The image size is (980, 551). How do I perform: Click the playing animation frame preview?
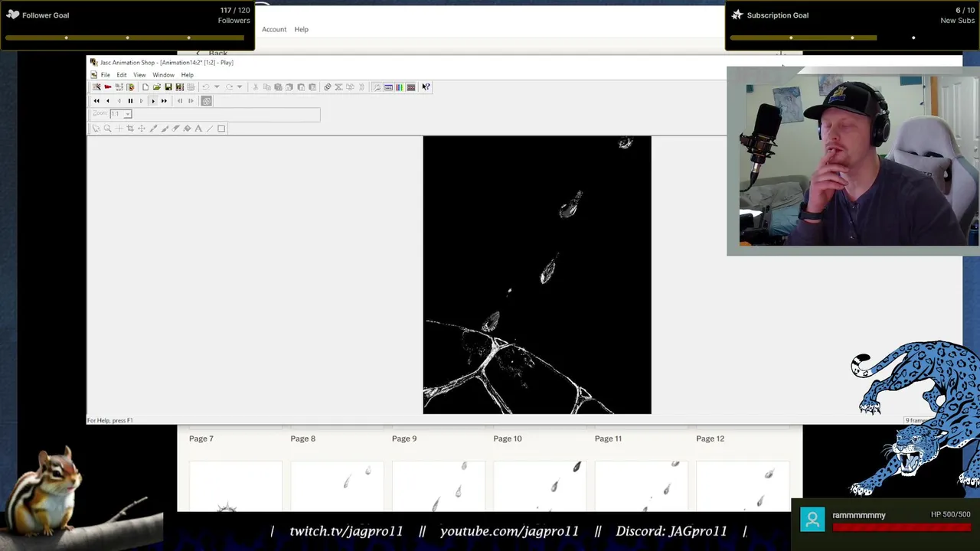(537, 275)
